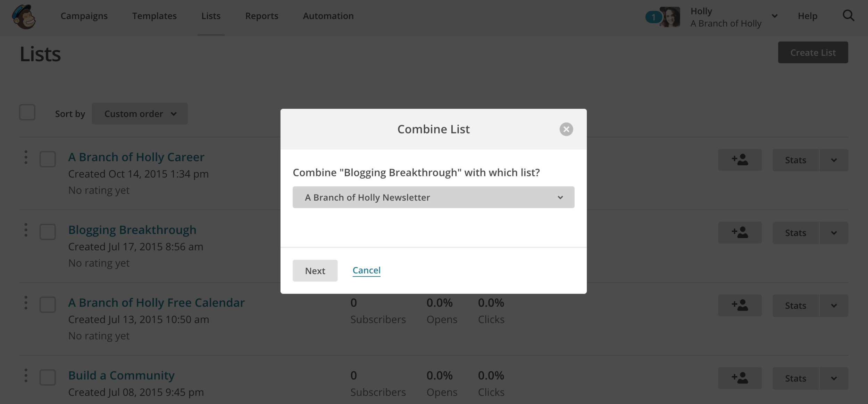868x404 pixels.
Task: Add subscriber to A Branch of Holly Career
Action: [740, 160]
